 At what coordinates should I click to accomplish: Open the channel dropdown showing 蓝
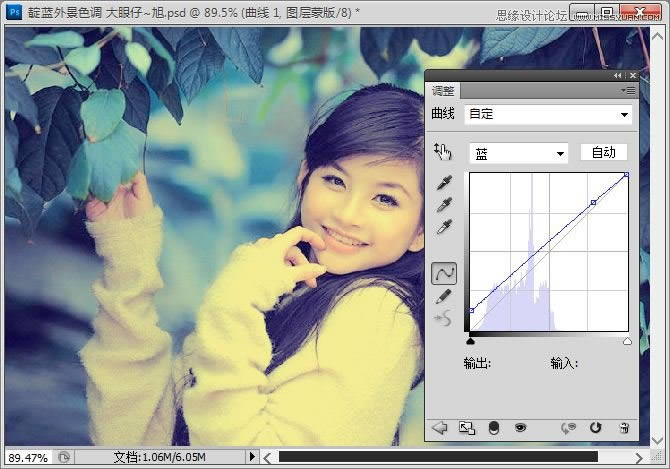click(518, 153)
